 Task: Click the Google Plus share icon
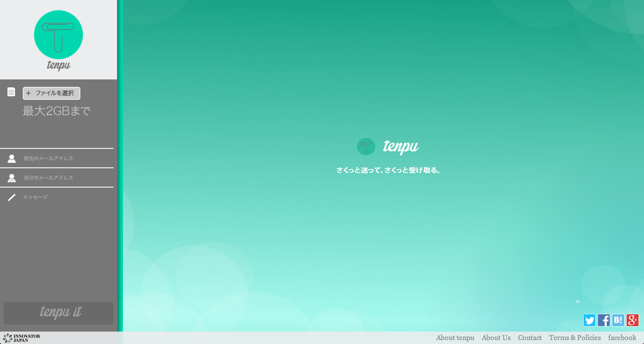633,320
